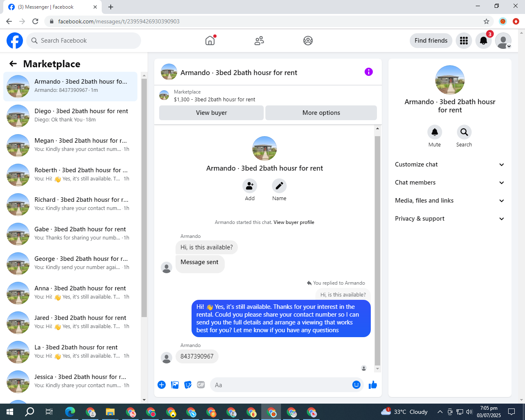Open the Jessica conversation

pos(71,381)
